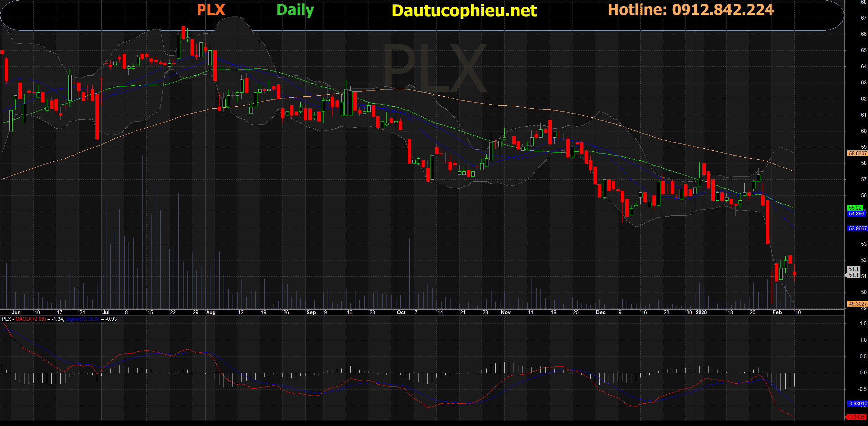868x426 pixels.
Task: Click the orange 49.3027 lower band tag
Action: pos(857,303)
